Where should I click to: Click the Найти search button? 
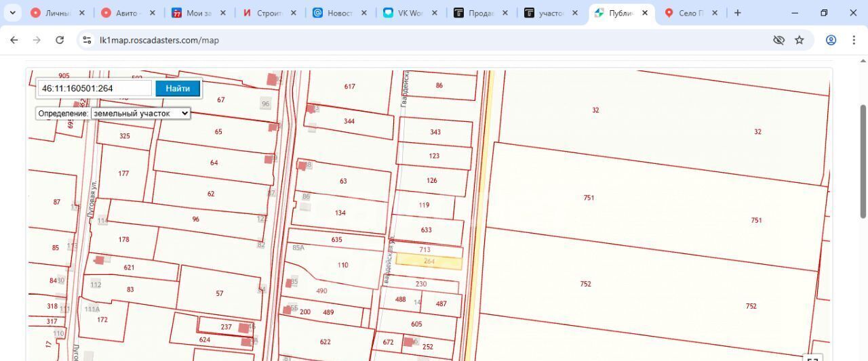pyautogui.click(x=178, y=88)
